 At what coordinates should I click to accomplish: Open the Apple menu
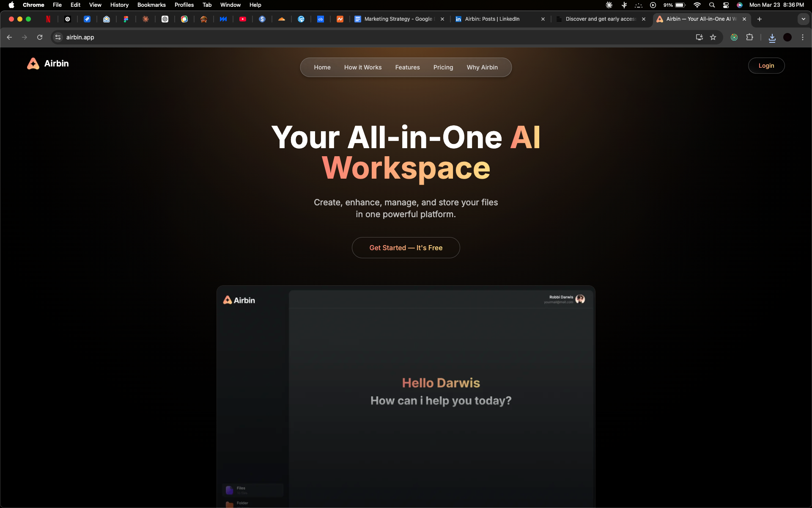(11, 5)
